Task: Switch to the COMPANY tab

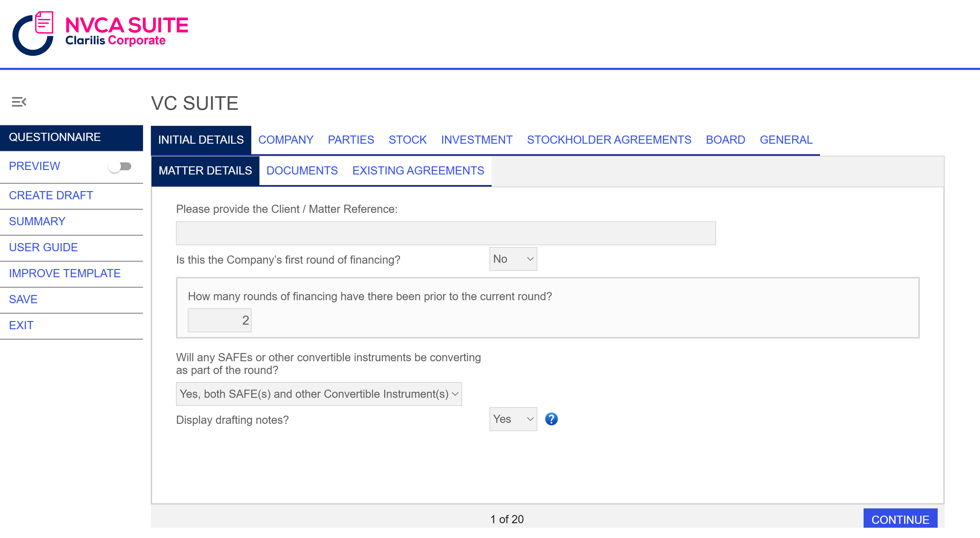Action: click(x=286, y=140)
